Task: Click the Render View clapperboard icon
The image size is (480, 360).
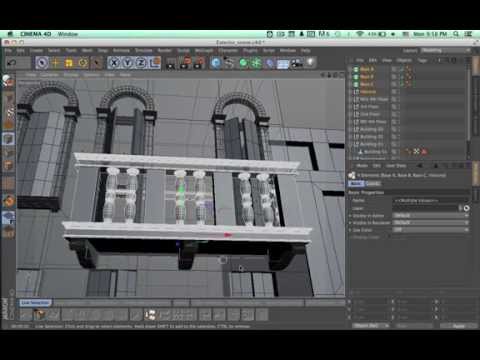Action: point(171,63)
